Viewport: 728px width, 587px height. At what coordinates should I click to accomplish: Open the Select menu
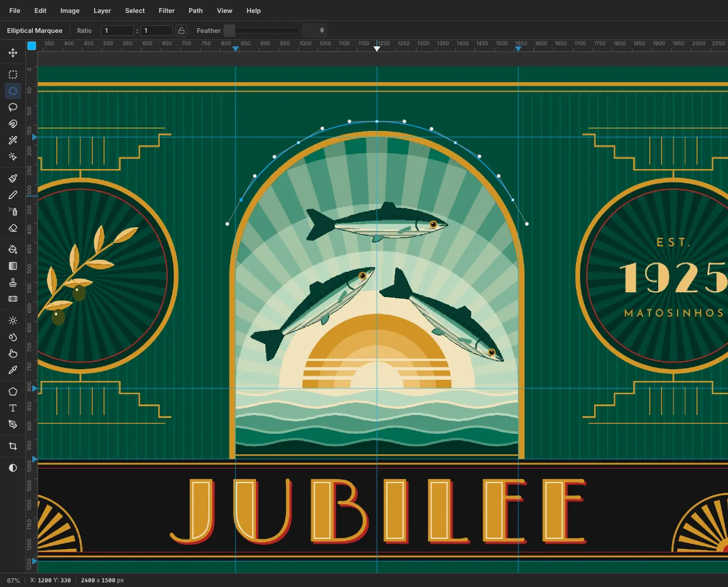135,11
